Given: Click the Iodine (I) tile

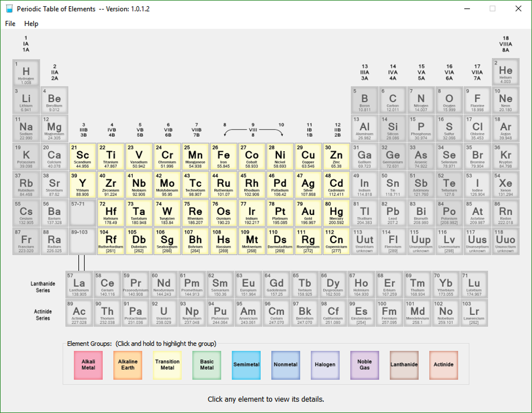Looking at the screenshot, I should 477,185.
